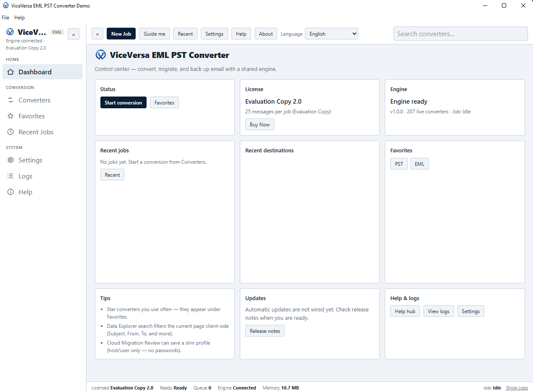Screen dimensions: 533x392
Task: Click the Logs list icon in sidebar
Action: pos(11,176)
